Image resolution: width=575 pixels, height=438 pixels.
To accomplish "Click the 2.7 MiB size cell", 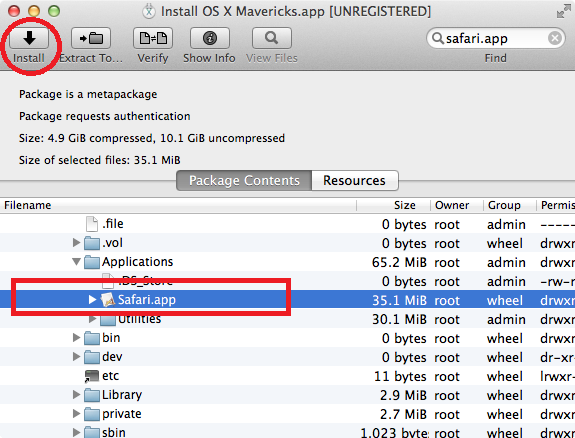I will (403, 415).
